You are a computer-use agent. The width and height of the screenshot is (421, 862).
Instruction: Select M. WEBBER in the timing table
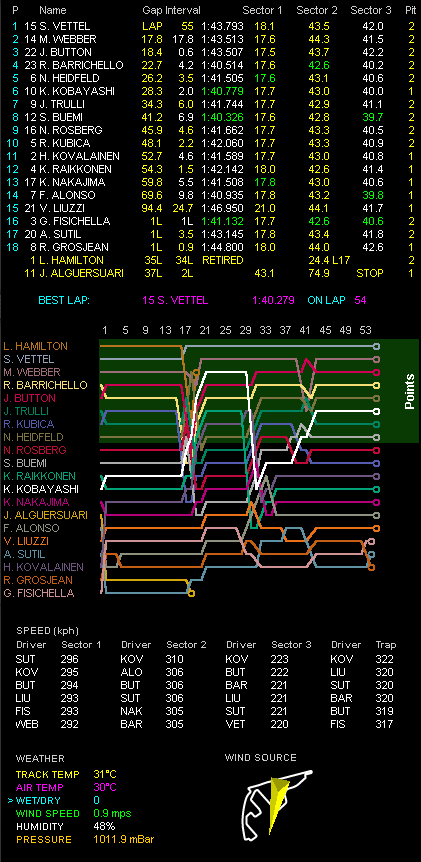click(x=68, y=39)
